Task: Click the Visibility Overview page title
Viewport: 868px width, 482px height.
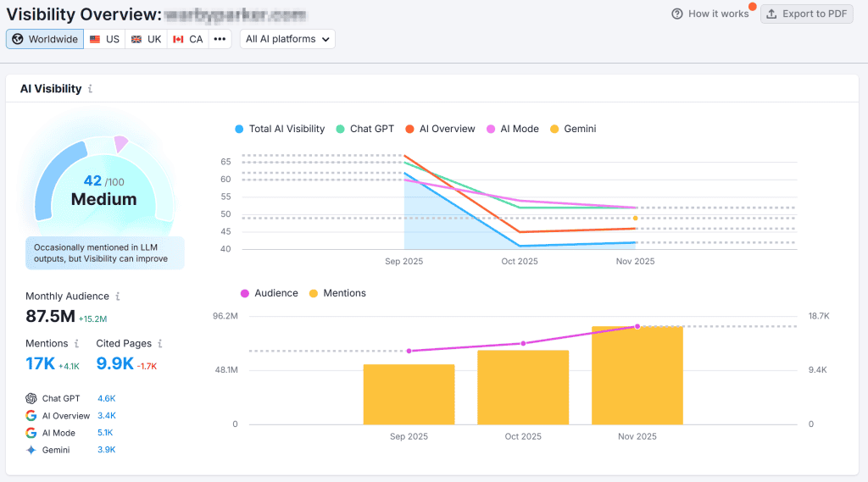Action: click(x=84, y=14)
